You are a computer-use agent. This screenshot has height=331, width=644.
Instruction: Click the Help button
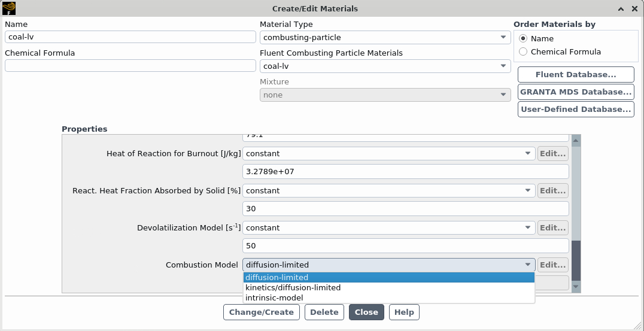tap(404, 312)
